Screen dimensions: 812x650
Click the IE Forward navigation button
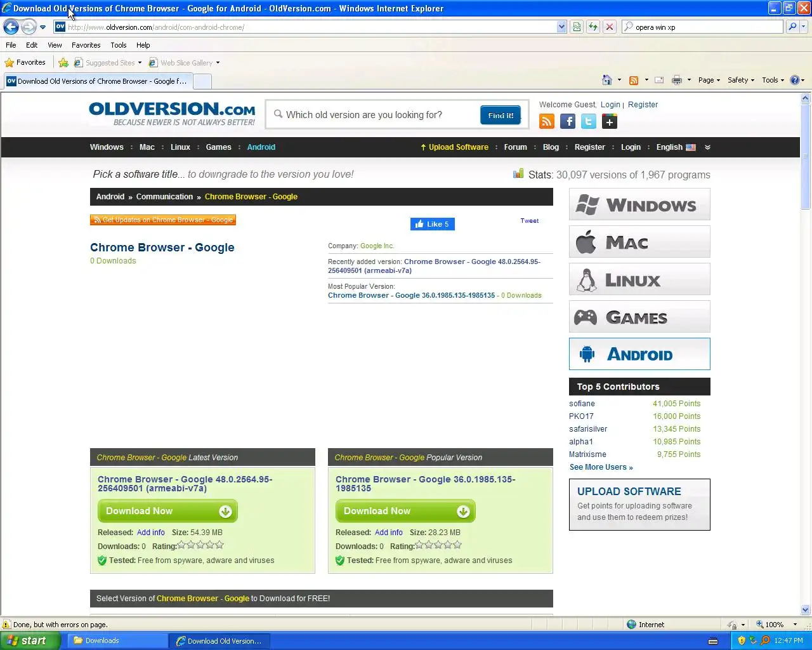(29, 27)
